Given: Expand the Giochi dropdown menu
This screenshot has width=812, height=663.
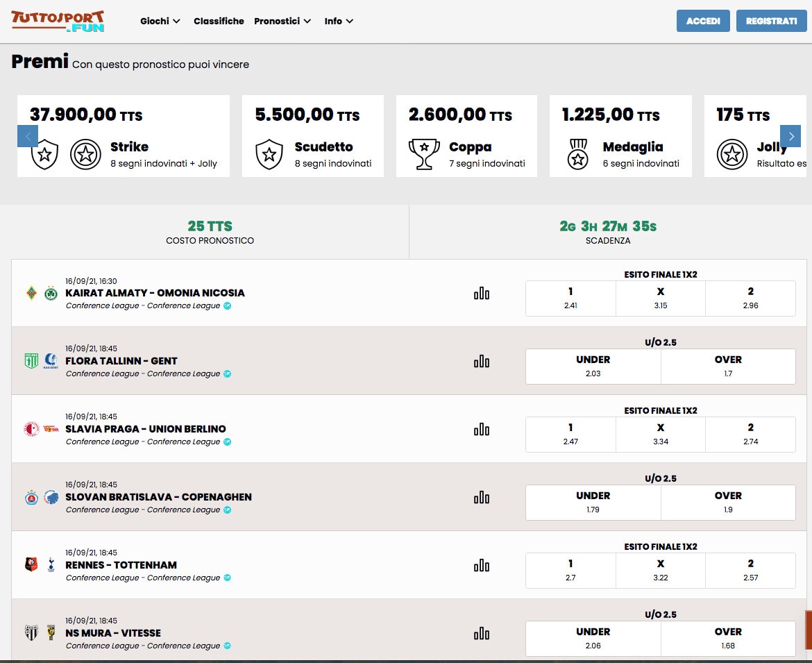Looking at the screenshot, I should 160,22.
